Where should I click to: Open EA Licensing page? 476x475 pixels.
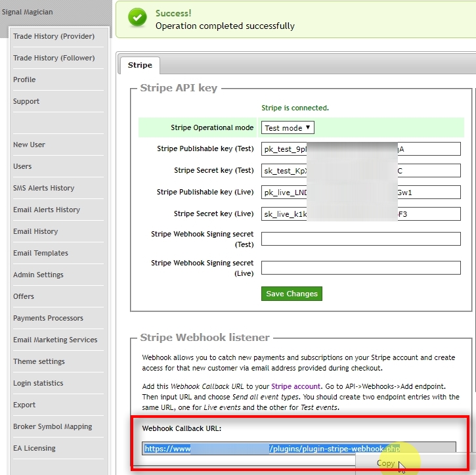click(x=34, y=448)
